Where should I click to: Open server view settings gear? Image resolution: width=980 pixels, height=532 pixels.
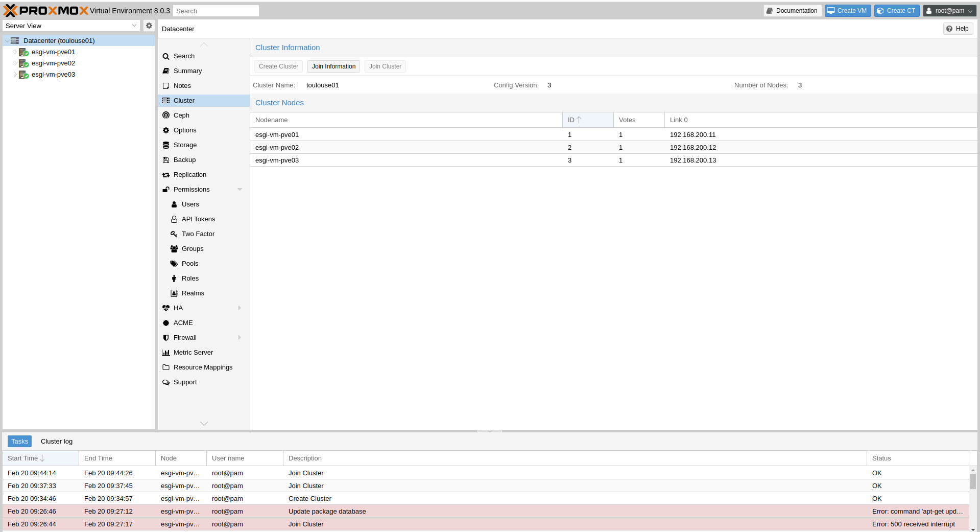(x=149, y=26)
